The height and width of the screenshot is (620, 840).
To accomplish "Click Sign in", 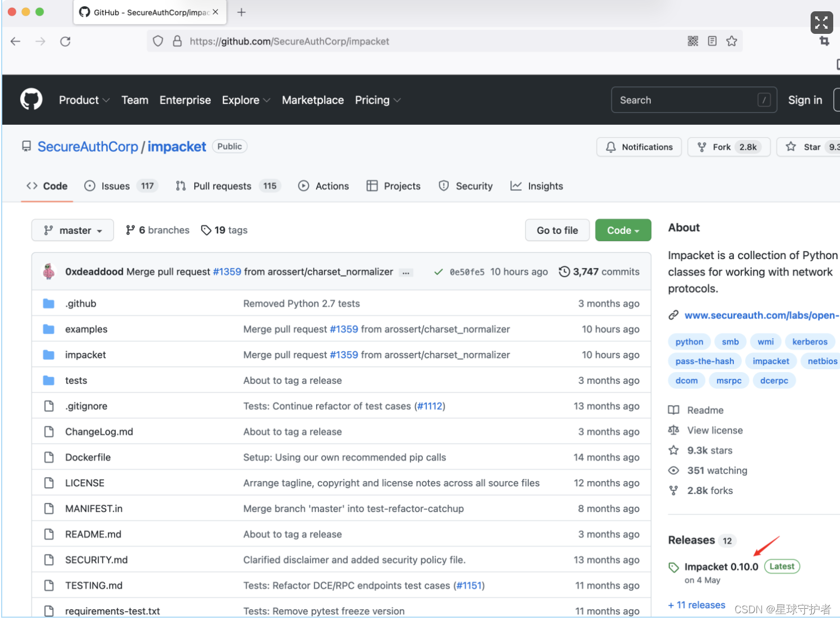I will click(805, 100).
